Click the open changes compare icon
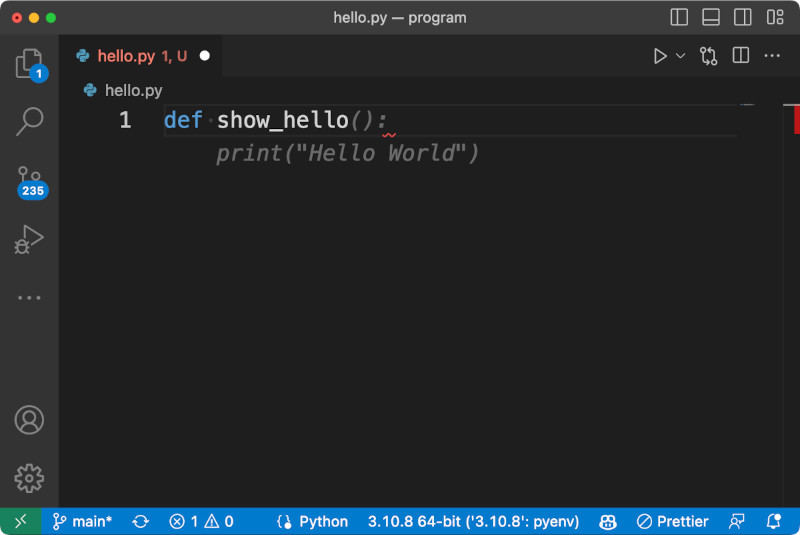 pos(709,56)
